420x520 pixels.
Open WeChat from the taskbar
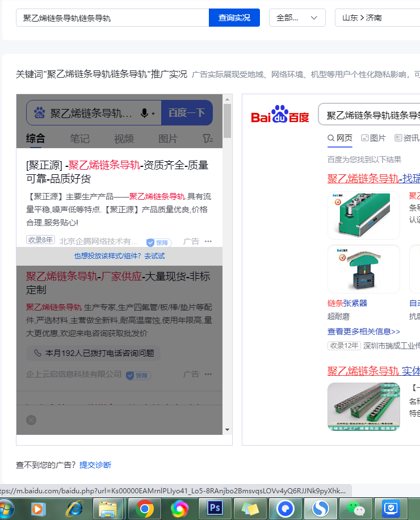(x=356, y=509)
